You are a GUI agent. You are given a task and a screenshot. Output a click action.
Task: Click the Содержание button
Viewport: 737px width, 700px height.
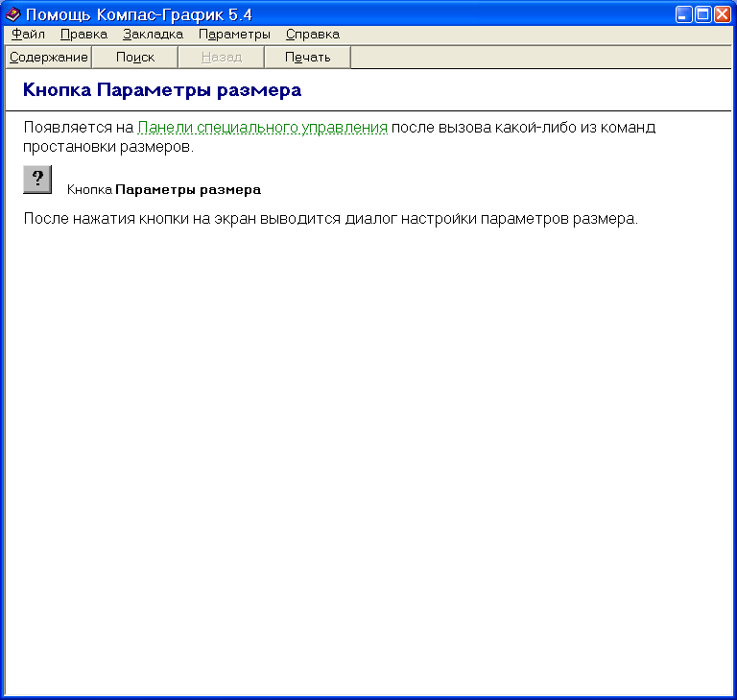tap(48, 58)
